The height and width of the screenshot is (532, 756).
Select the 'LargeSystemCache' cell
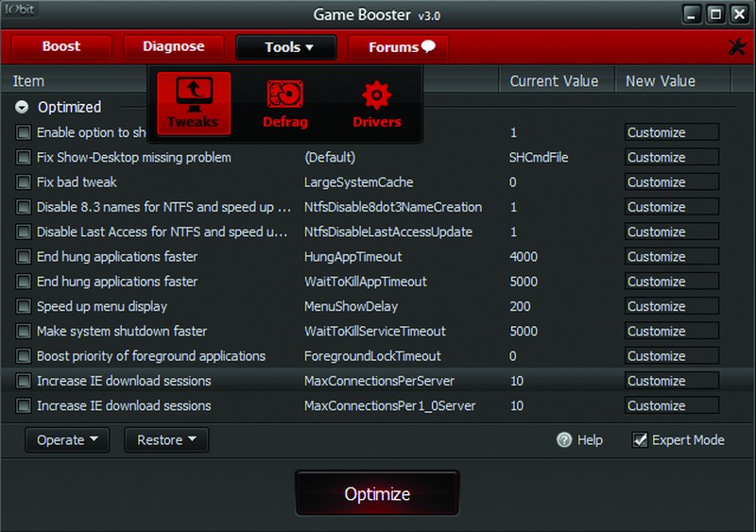click(359, 181)
